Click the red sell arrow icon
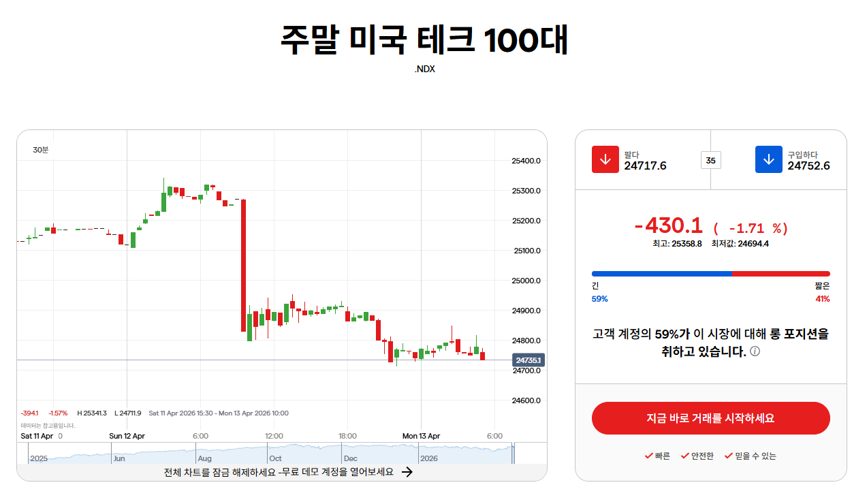The image size is (852, 504). point(605,159)
